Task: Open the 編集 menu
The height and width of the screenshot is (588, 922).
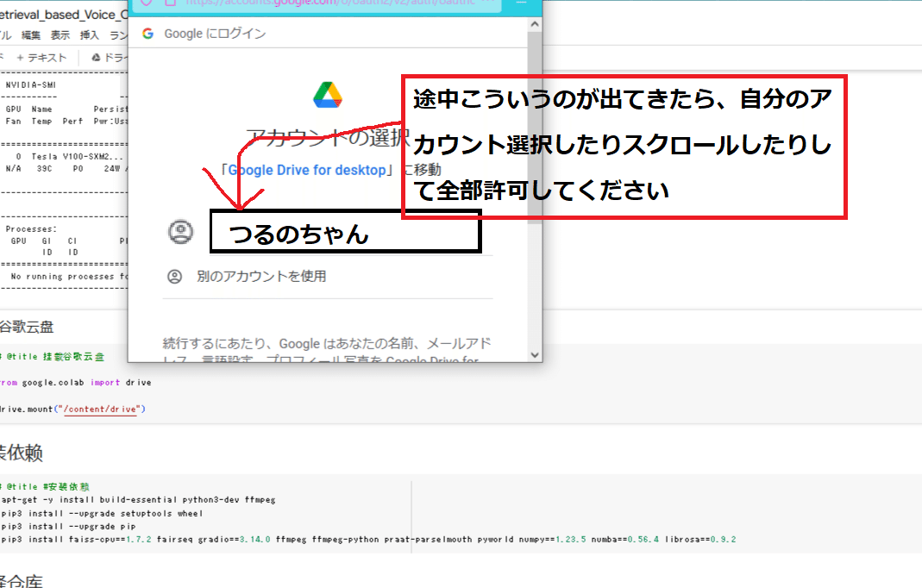Action: 31,35
